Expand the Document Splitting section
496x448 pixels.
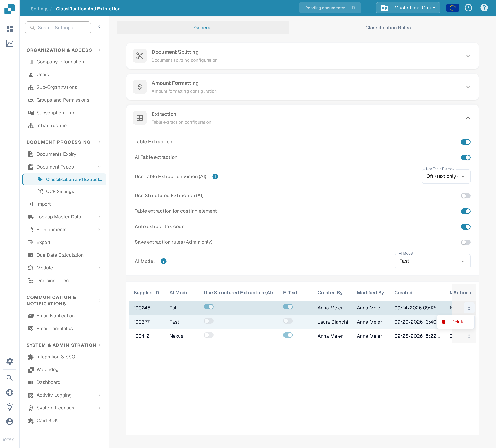point(468,56)
